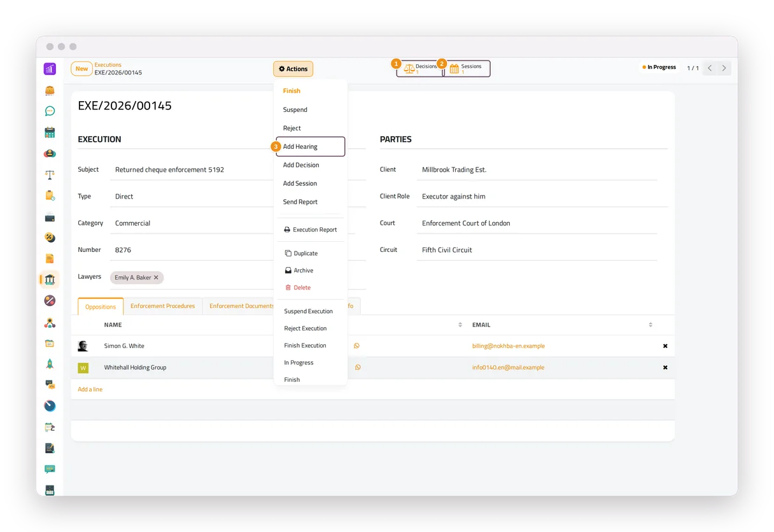Go to the next record arrow
The image size is (774, 532).
pyautogui.click(x=724, y=68)
